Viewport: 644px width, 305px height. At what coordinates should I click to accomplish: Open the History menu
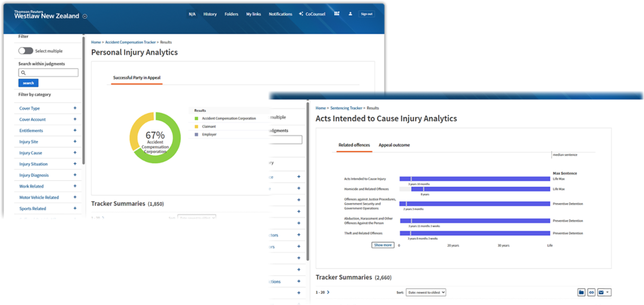[x=210, y=14]
